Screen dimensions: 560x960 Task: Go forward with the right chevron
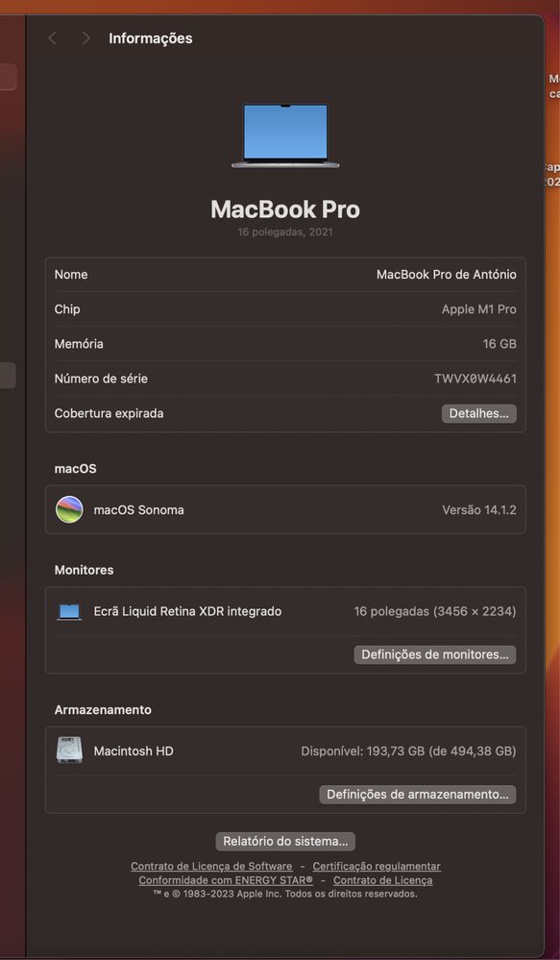click(x=85, y=38)
